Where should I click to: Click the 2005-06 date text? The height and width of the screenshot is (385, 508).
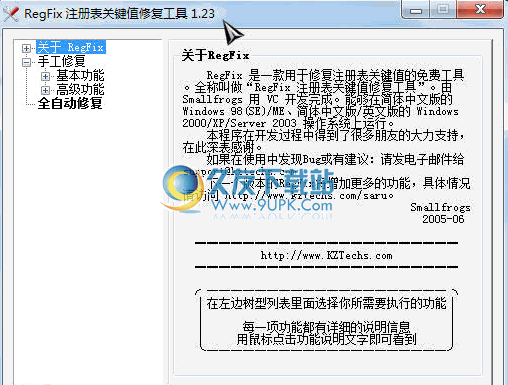(x=443, y=219)
